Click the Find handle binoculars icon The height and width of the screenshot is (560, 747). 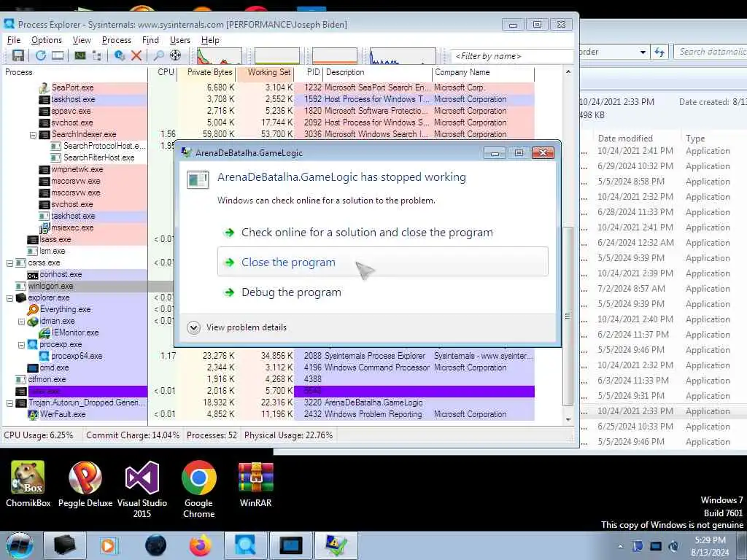158,55
